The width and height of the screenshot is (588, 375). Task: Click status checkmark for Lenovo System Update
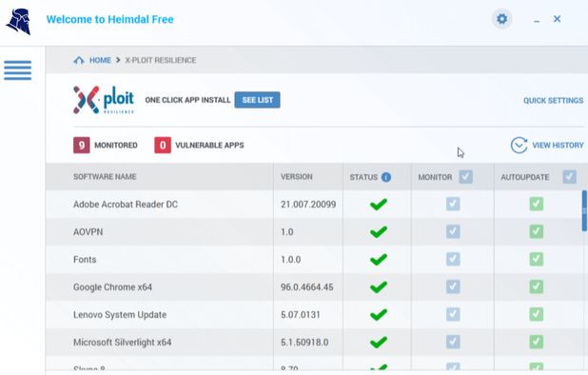(379, 315)
